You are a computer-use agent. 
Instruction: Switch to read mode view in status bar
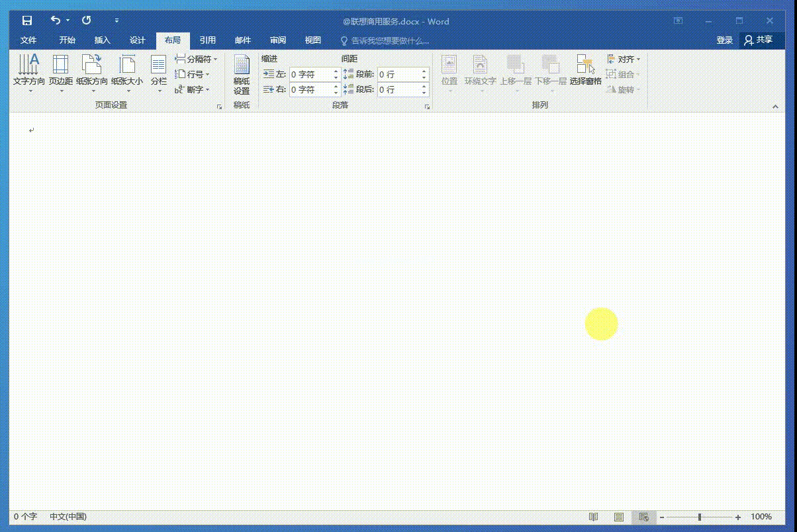(594, 517)
